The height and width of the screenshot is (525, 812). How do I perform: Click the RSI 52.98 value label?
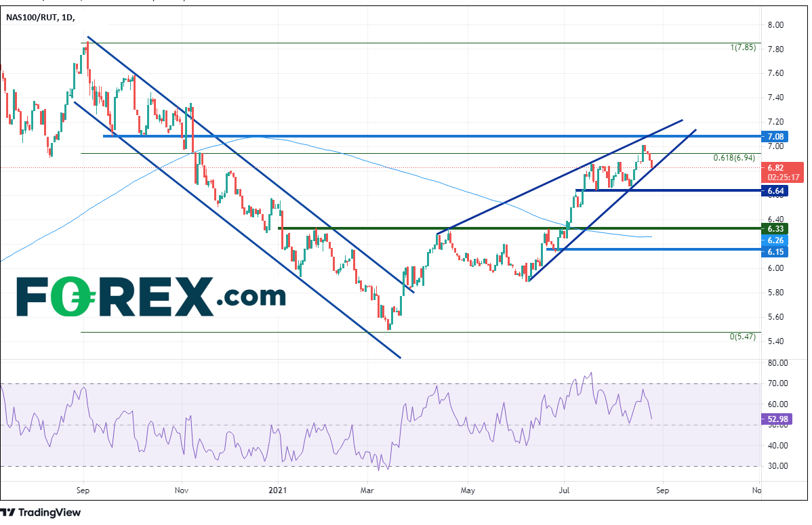(777, 419)
